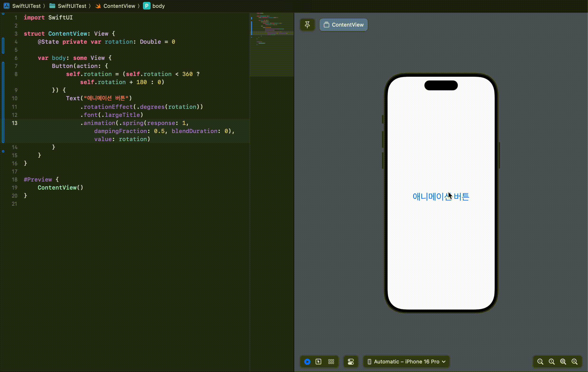
Task: Open the preview Variants grid
Action: 331,362
